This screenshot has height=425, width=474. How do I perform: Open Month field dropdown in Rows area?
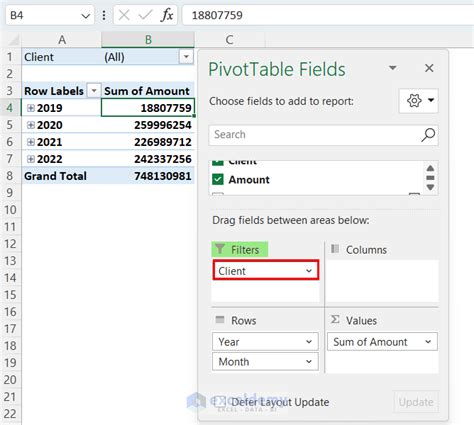(309, 362)
